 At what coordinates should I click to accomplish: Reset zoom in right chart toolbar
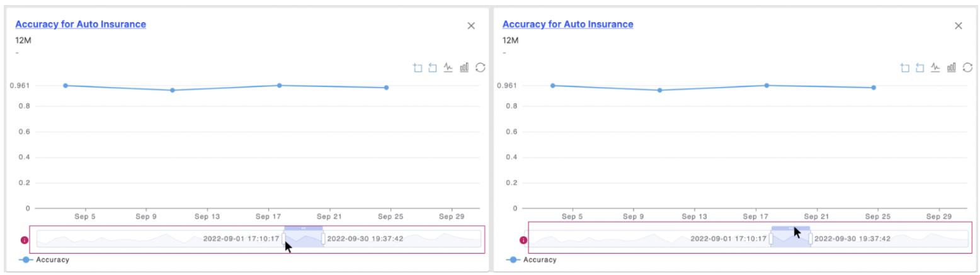click(920, 67)
